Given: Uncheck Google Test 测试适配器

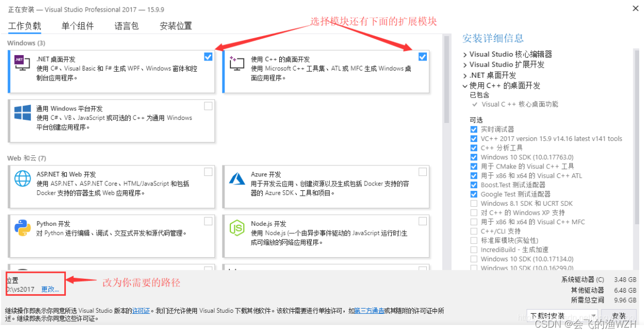Looking at the screenshot, I should [474, 194].
